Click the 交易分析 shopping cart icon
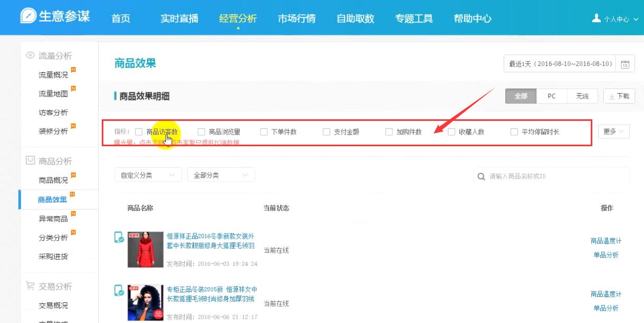 pyautogui.click(x=31, y=286)
